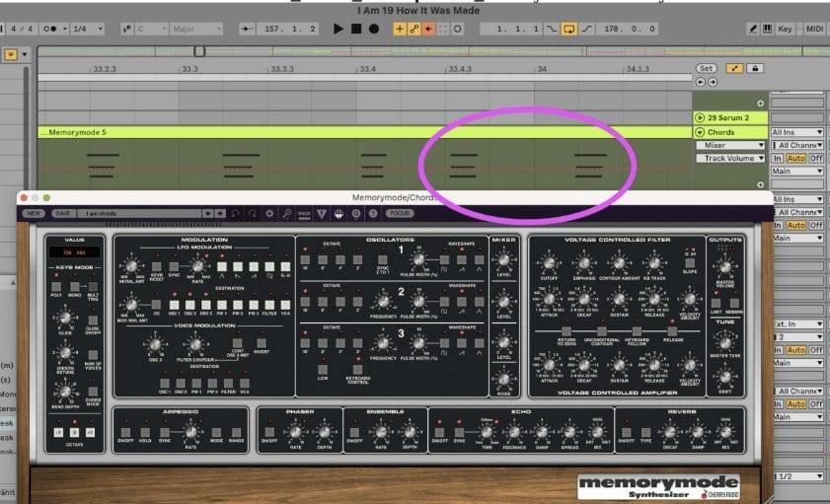830x504 pixels.
Task: Toggle Echo SYNC button
Action: click(459, 432)
